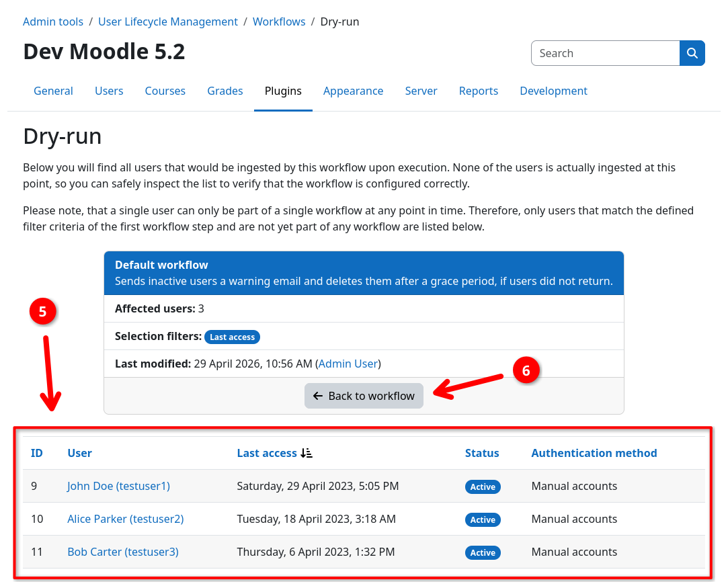Image resolution: width=728 pixels, height=586 pixels.
Task: Sort the table by the User column
Action: point(79,453)
